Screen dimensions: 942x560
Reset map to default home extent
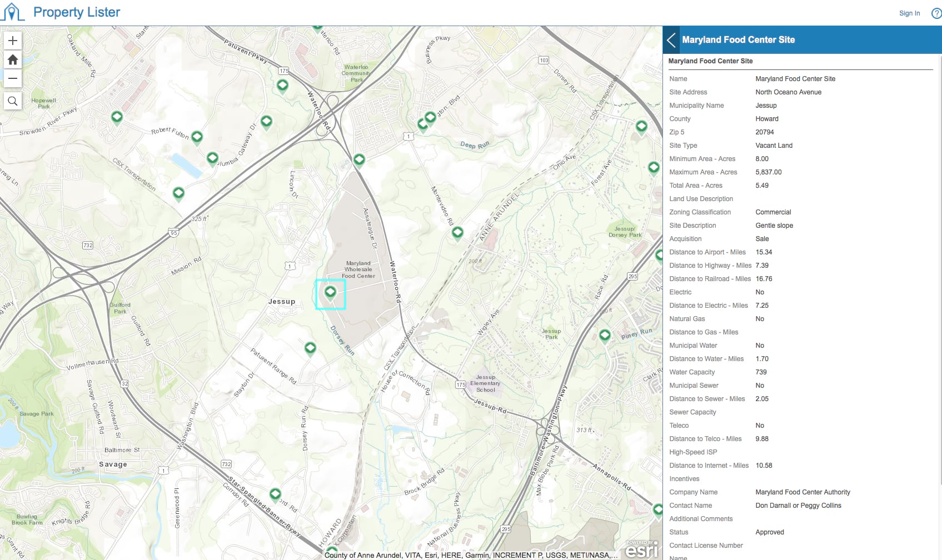(x=13, y=59)
